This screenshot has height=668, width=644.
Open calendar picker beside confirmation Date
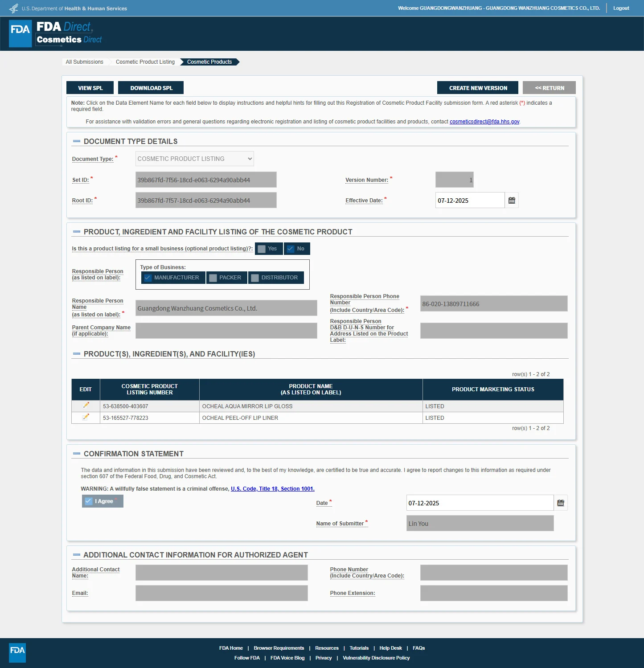pyautogui.click(x=561, y=503)
